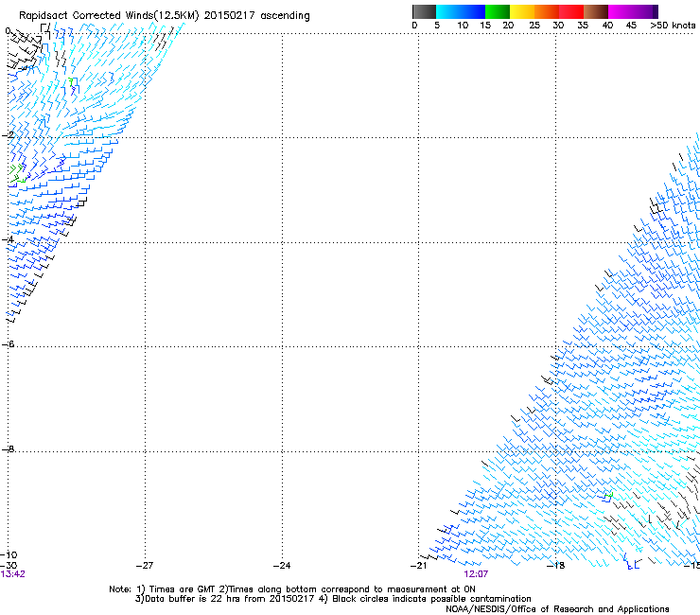Click the gray 0-5 knots color swatch

coord(424,11)
